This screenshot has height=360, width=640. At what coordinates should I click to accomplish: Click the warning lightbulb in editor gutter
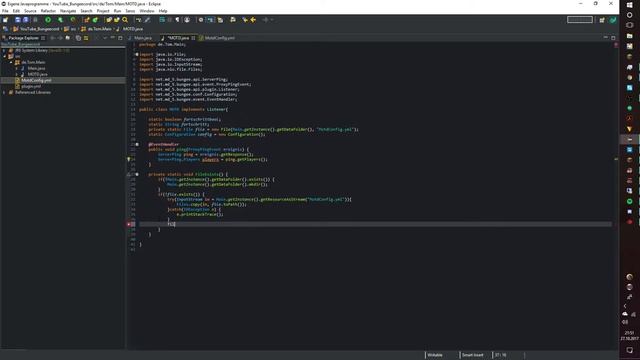(x=129, y=160)
